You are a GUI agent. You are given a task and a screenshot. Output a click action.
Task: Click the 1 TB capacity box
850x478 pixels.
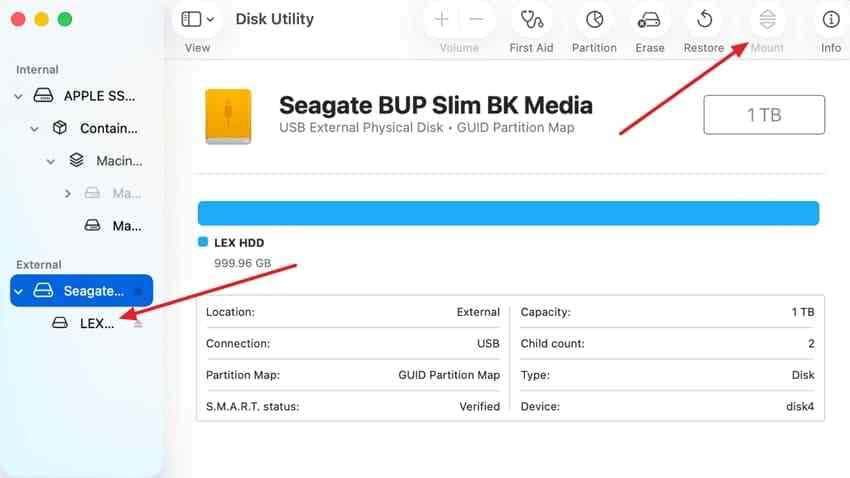click(764, 115)
